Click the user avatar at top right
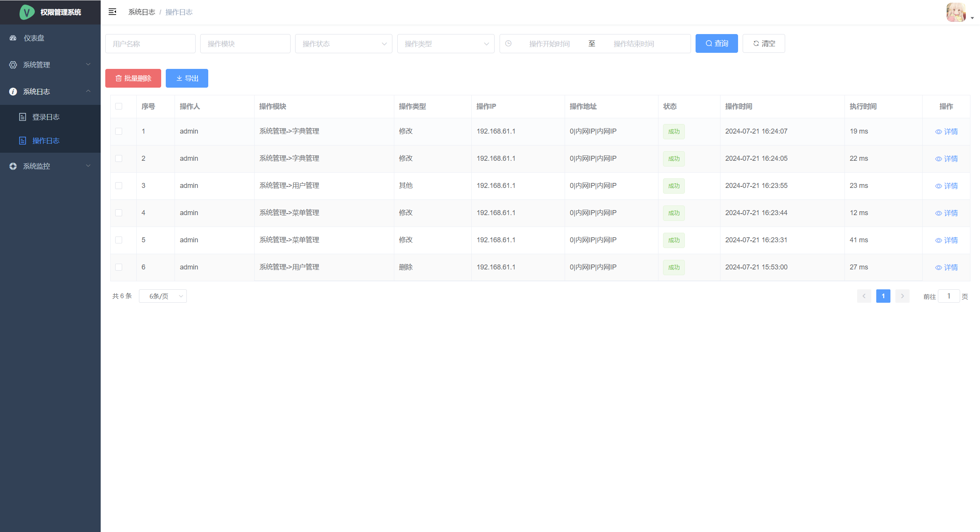Screen dimensions: 980x532 click(956, 13)
